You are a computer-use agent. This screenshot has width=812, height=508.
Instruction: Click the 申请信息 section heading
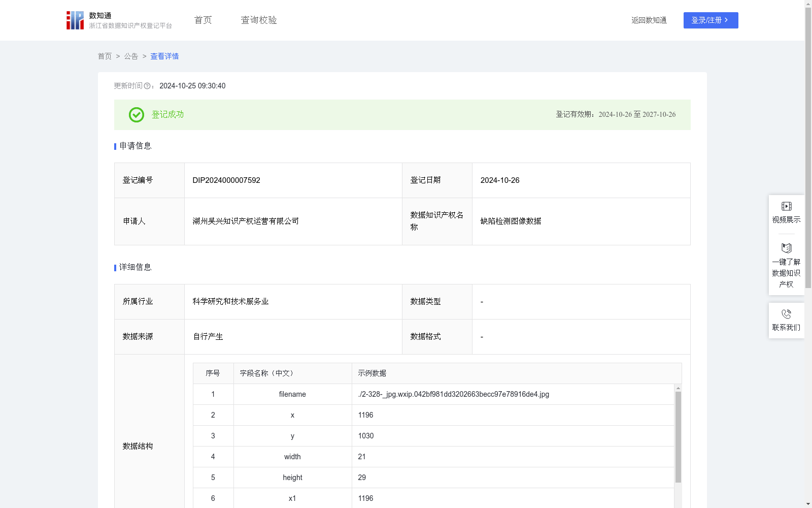136,146
